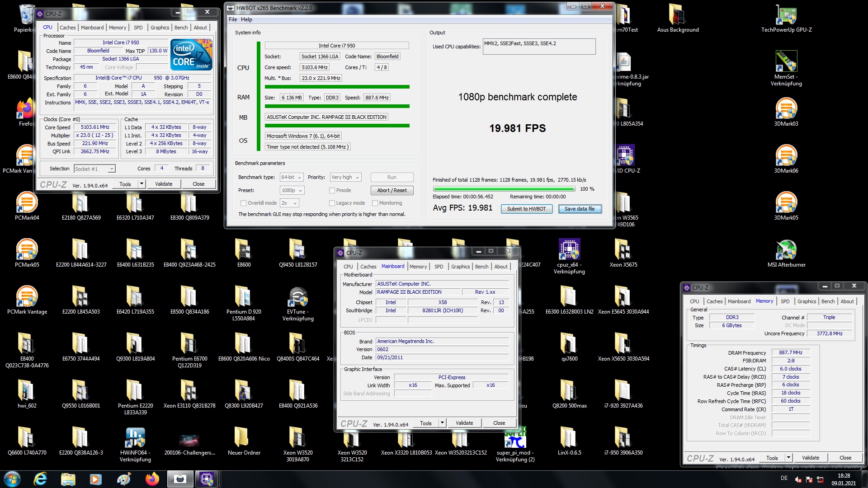The height and width of the screenshot is (488, 868).
Task: Open Overkill mode 2x multiplier dropdown
Action: click(x=289, y=203)
